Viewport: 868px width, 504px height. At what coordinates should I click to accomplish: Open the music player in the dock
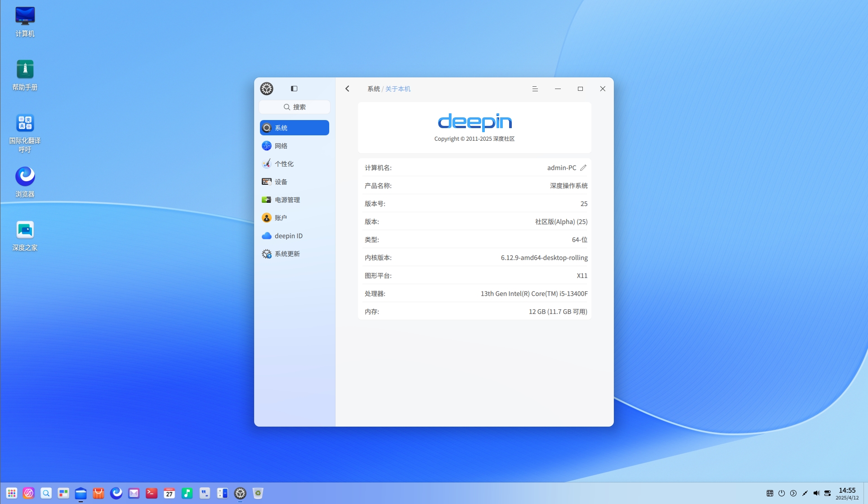187,493
